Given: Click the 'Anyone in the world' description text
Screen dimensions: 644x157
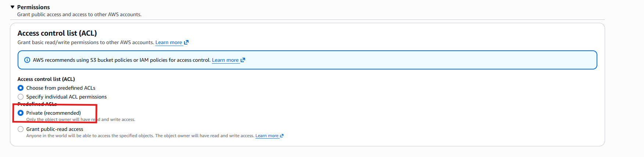Looking at the screenshot, I should [140, 136].
